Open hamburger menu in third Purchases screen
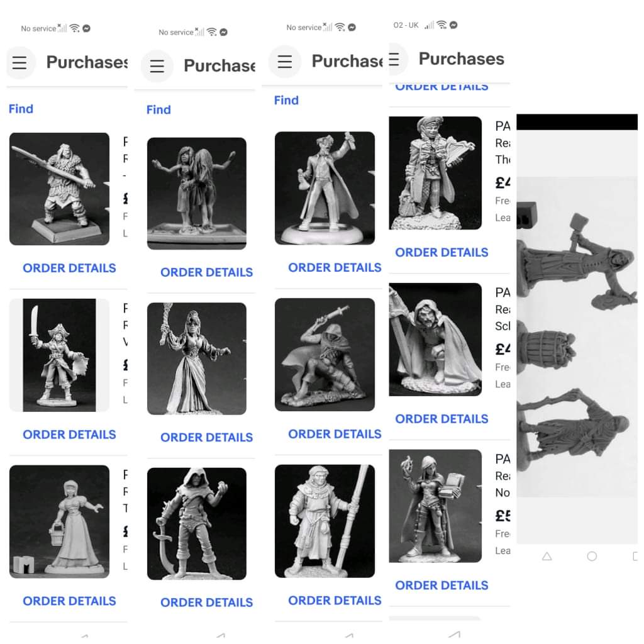Screen dimensions: 644x644 pyautogui.click(x=285, y=62)
